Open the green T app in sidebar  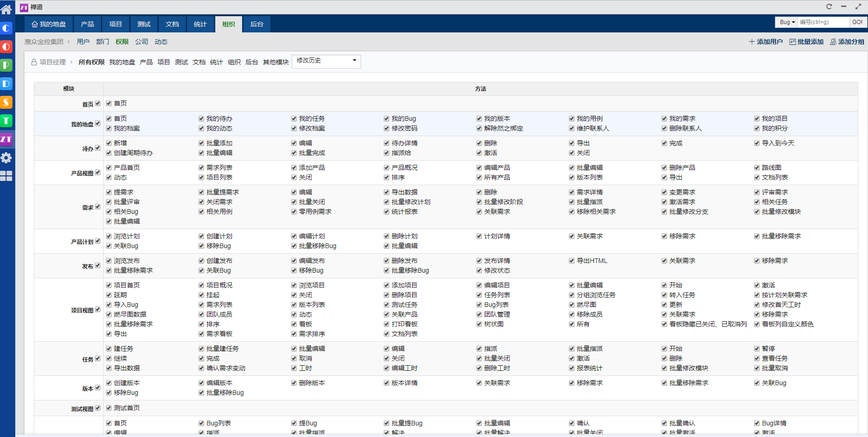click(6, 121)
